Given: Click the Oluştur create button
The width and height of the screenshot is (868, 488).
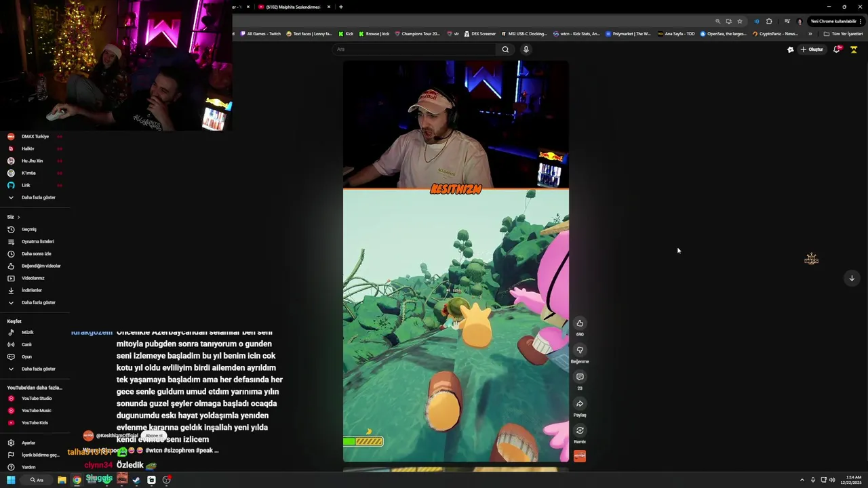Looking at the screenshot, I should (x=812, y=49).
